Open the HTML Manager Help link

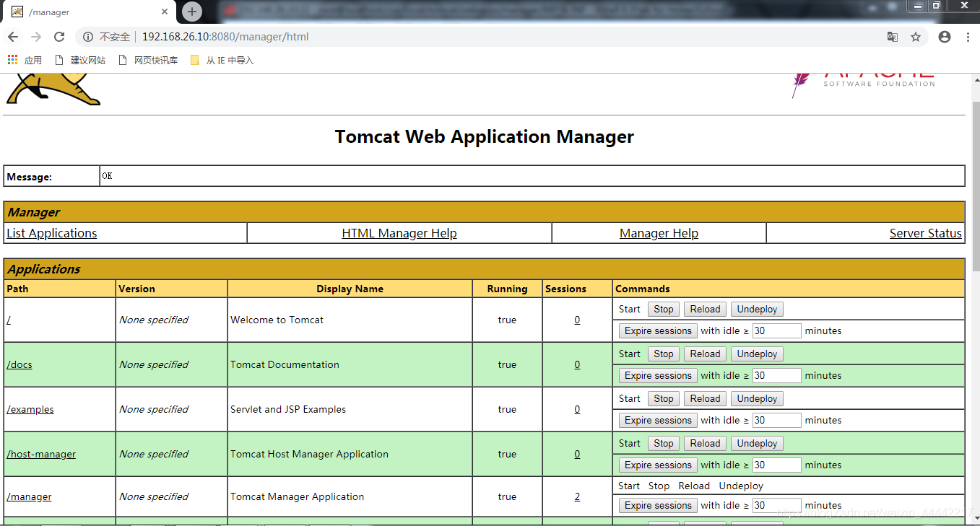point(399,233)
